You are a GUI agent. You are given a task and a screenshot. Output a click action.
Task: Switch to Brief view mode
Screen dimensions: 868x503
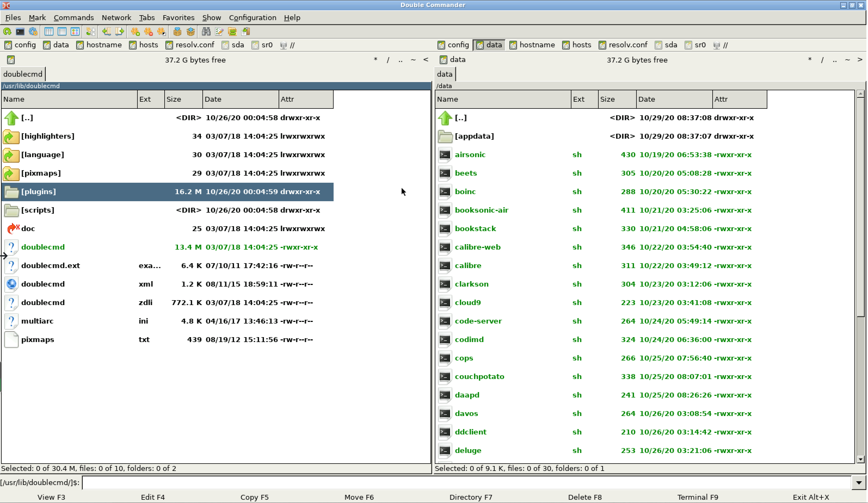[48, 32]
